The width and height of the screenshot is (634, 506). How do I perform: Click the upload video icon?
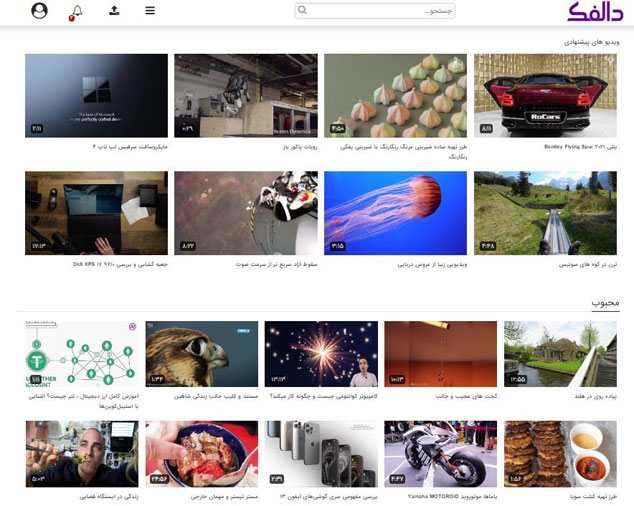click(x=114, y=11)
